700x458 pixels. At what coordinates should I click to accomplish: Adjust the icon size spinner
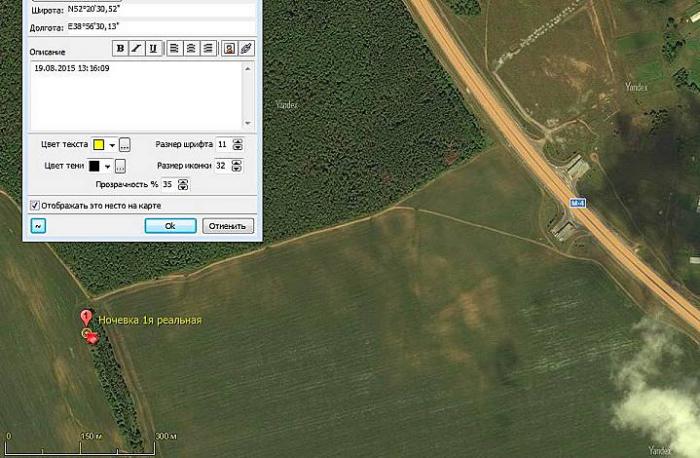tap(238, 166)
